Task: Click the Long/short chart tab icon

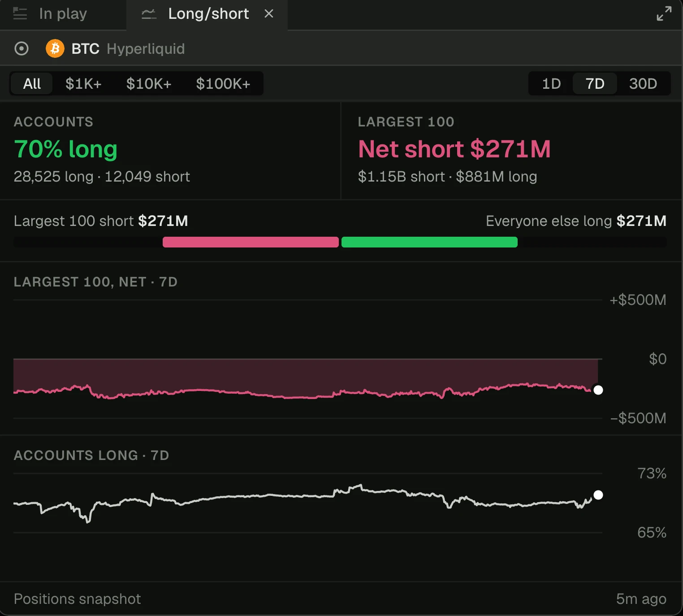Action: pyautogui.click(x=149, y=14)
